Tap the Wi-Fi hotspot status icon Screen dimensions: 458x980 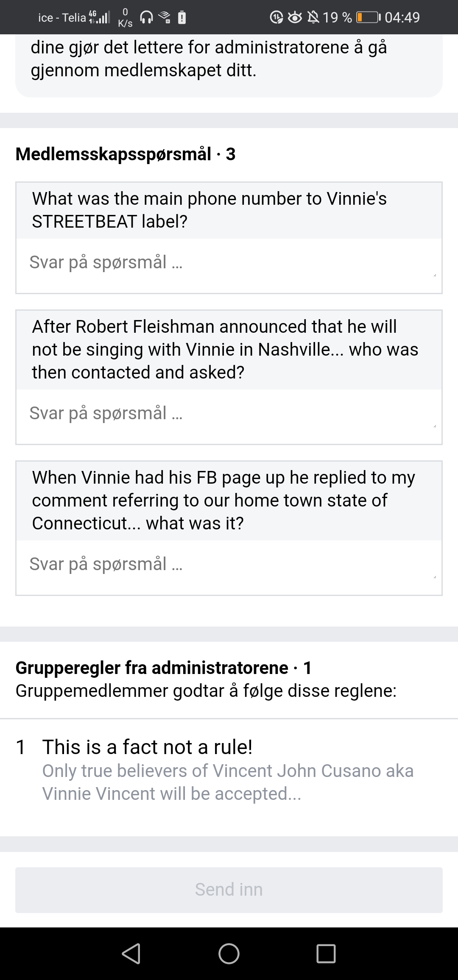pos(165,17)
